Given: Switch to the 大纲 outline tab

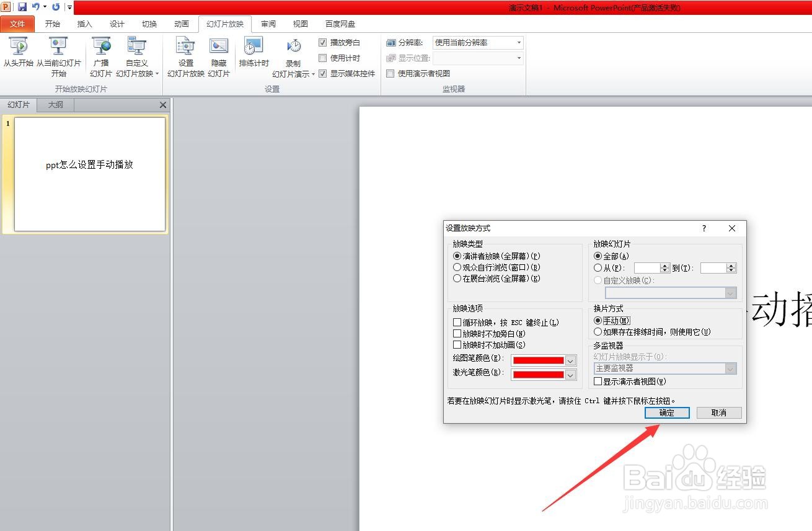Looking at the screenshot, I should click(55, 104).
